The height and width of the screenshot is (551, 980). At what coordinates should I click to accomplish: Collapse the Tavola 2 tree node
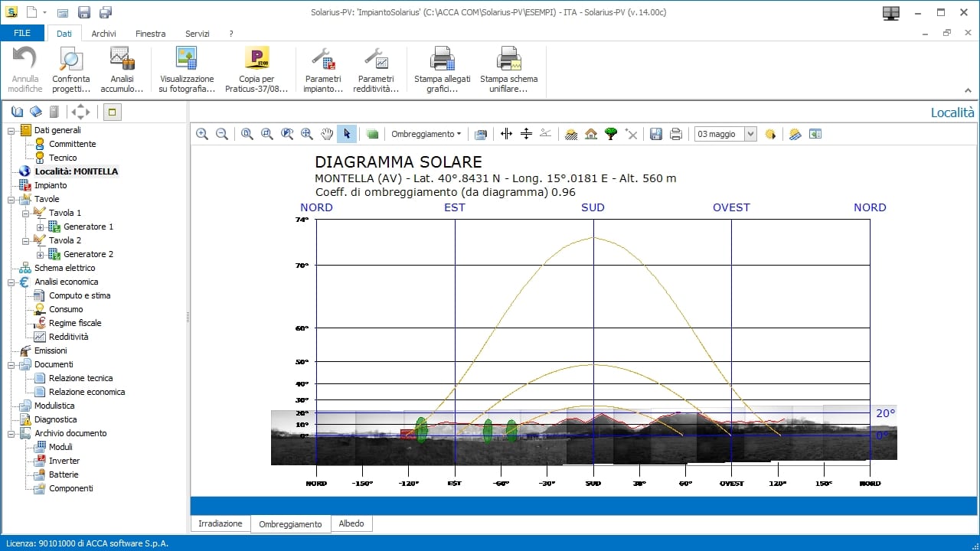[x=26, y=240]
